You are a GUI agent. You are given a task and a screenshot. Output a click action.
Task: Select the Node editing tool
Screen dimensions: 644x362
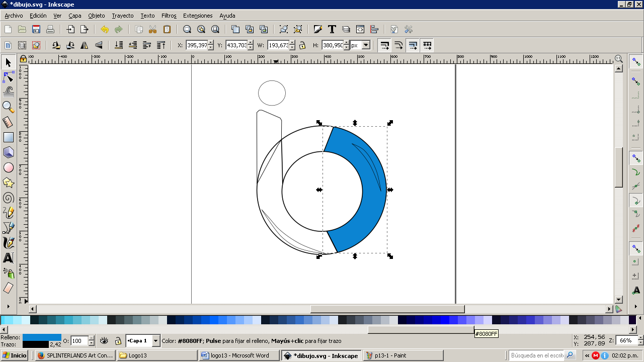[9, 77]
